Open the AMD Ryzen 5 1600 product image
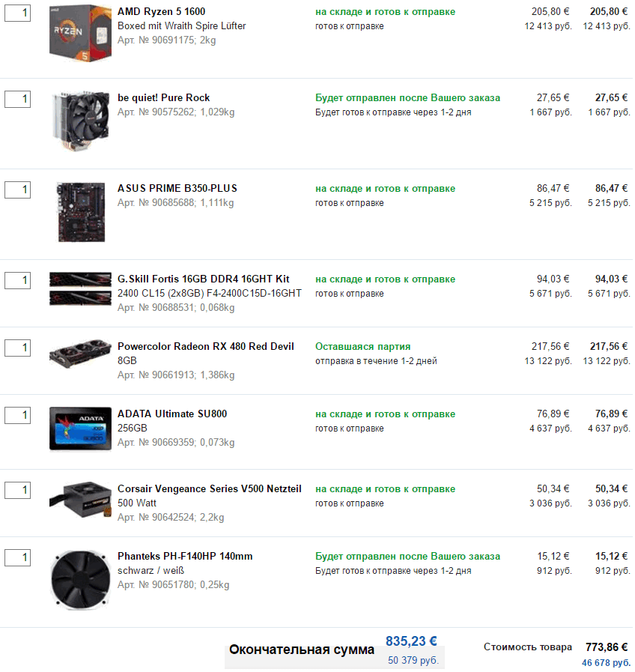635x672 pixels. tap(80, 33)
